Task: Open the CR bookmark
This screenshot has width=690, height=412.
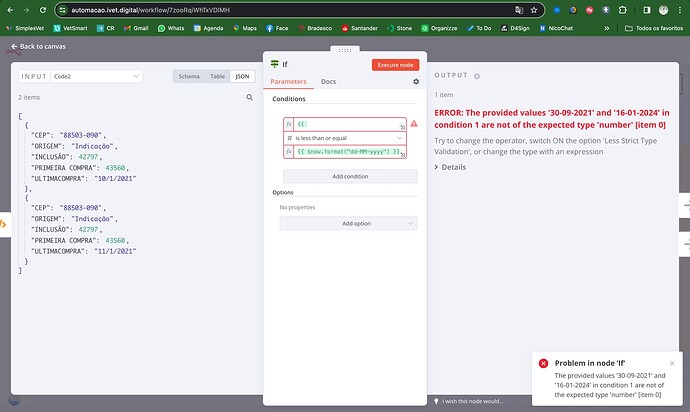Action: click(x=106, y=28)
